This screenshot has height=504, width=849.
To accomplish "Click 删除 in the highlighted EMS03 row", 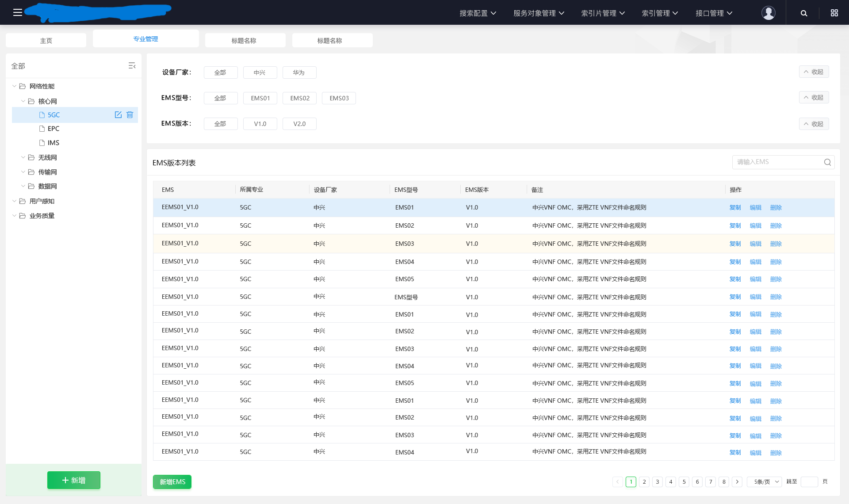I will click(x=776, y=244).
